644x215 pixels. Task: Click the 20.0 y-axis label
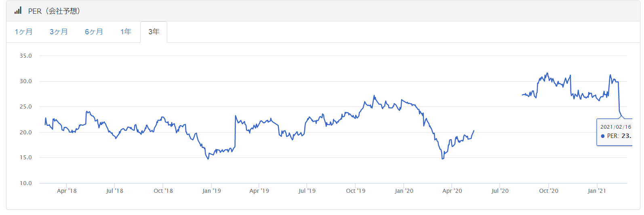26,132
